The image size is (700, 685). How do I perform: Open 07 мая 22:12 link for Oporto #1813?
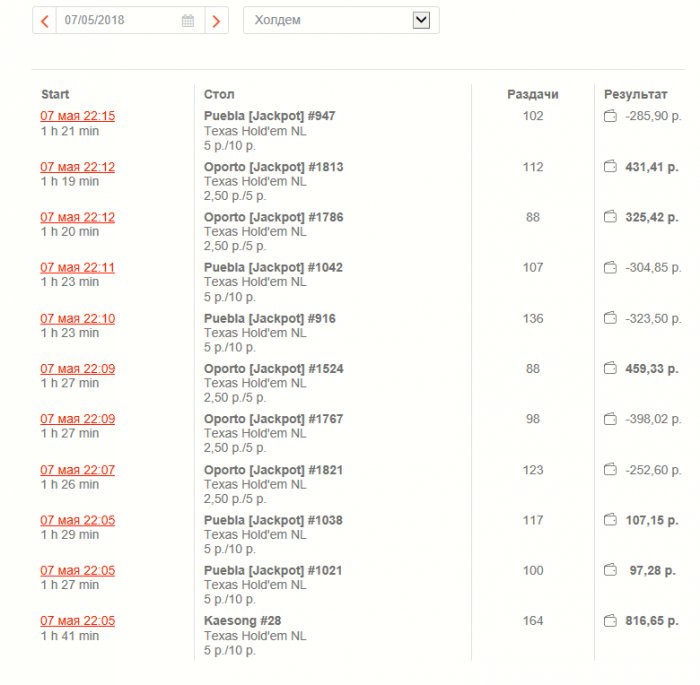point(78,167)
